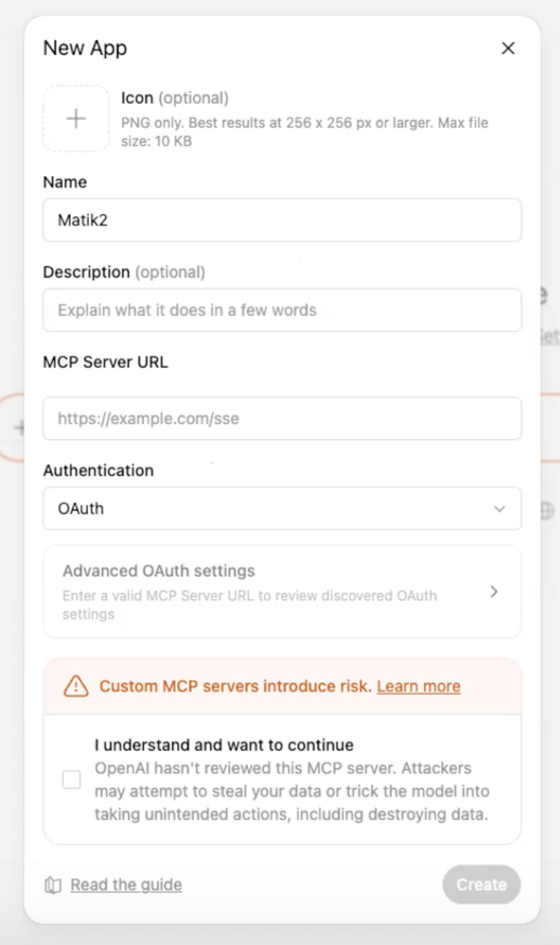Click the partially hidden plus icon at left edge

20,427
